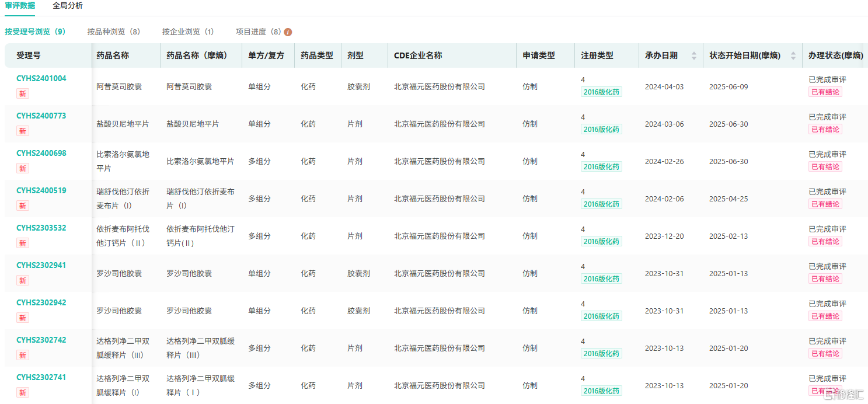
Task: Open acceptance number CYHS2302741
Action: [41, 377]
